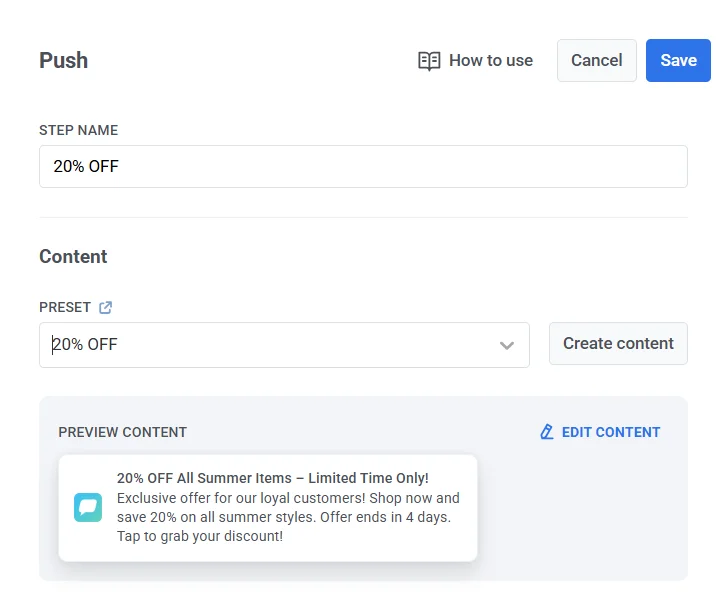This screenshot has width=728, height=607.
Task: Cancel the Push step editing
Action: [x=596, y=61]
